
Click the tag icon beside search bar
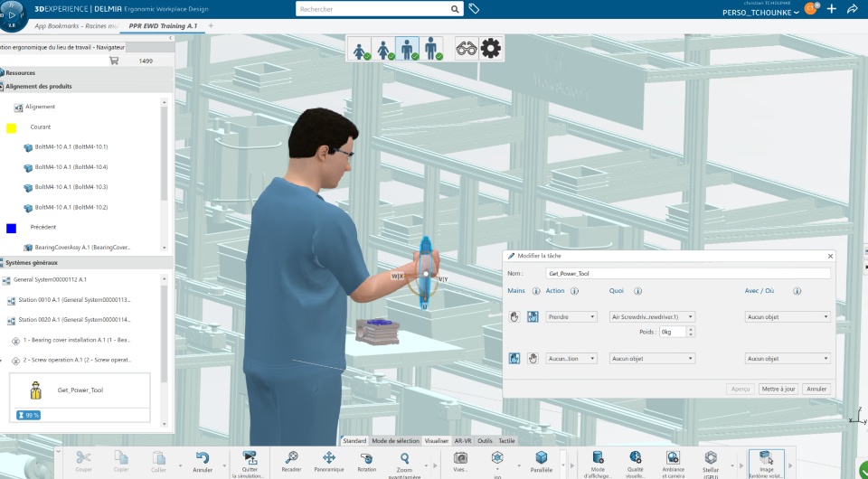pyautogui.click(x=474, y=9)
